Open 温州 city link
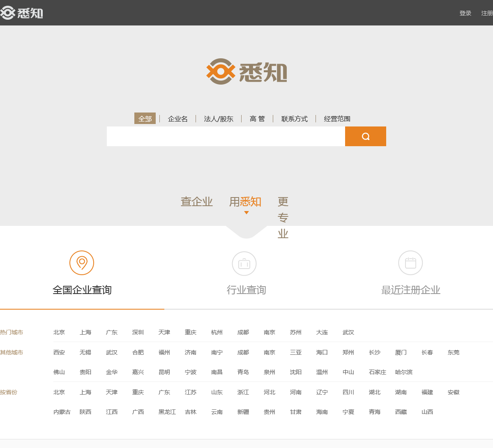The height and width of the screenshot is (448, 493). coord(322,372)
